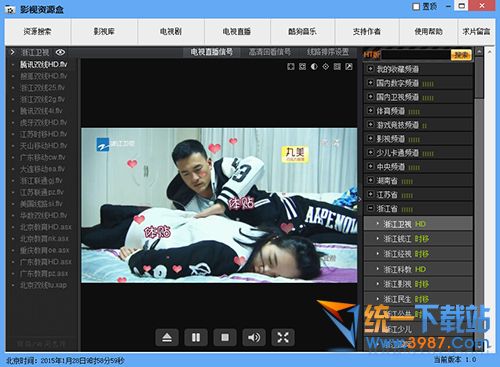Click the channel list scrollbar up arrow
Viewport: 500px width, 367px height.
click(479, 51)
